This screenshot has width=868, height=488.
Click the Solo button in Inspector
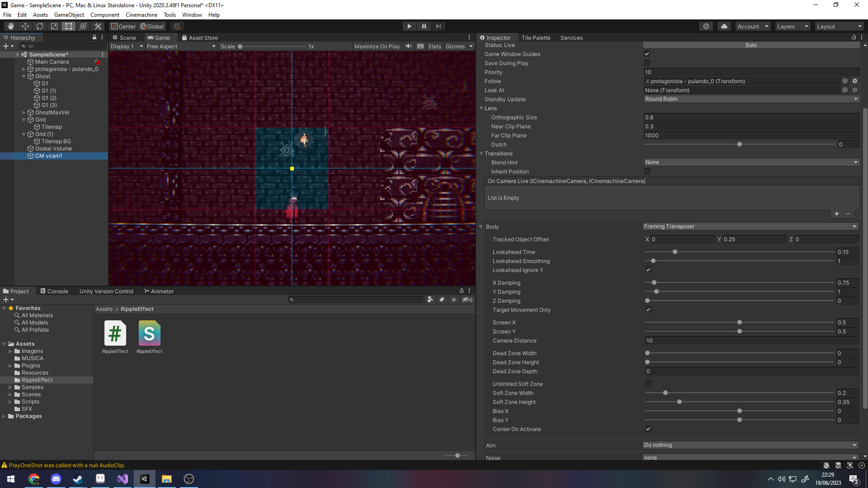pyautogui.click(x=750, y=45)
